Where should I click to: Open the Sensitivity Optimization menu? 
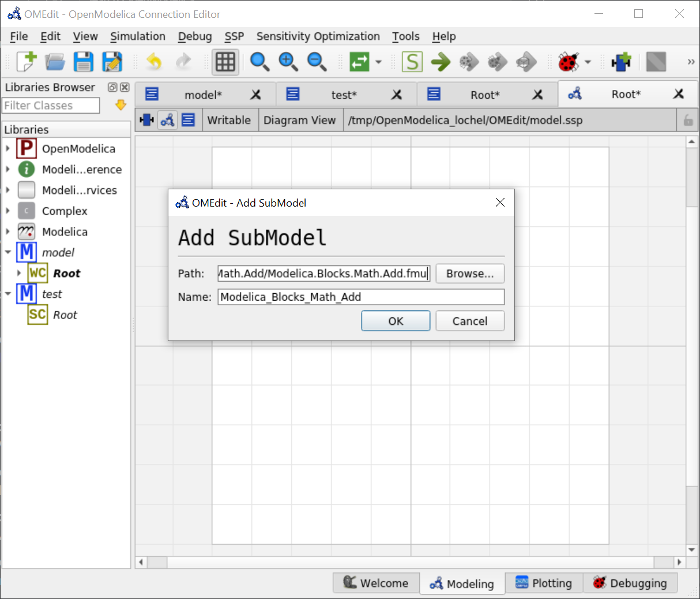(x=318, y=36)
